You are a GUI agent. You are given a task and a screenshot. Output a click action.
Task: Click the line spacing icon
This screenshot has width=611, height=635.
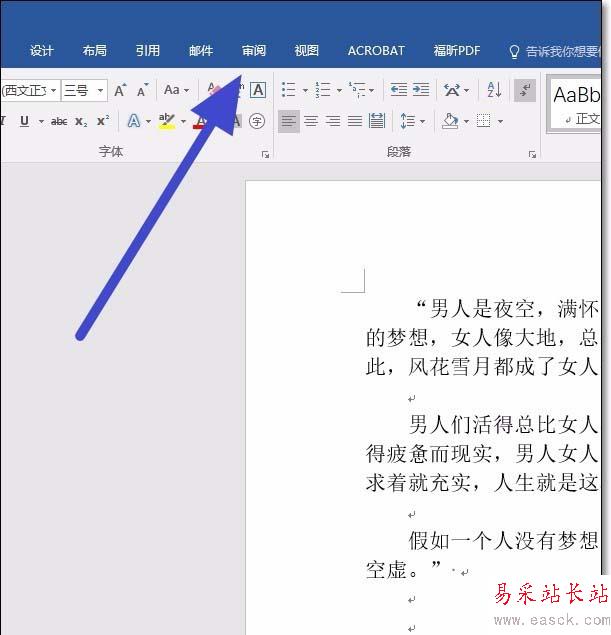pos(407,121)
